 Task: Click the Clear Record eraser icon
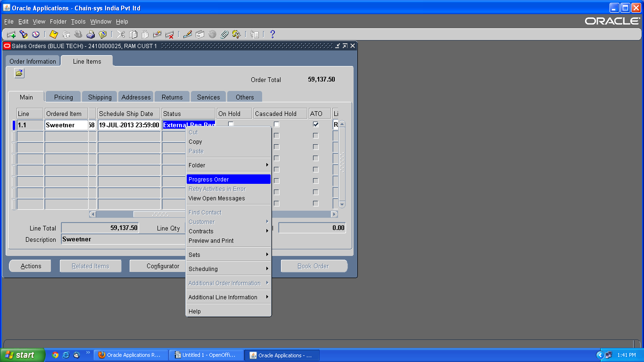click(157, 34)
